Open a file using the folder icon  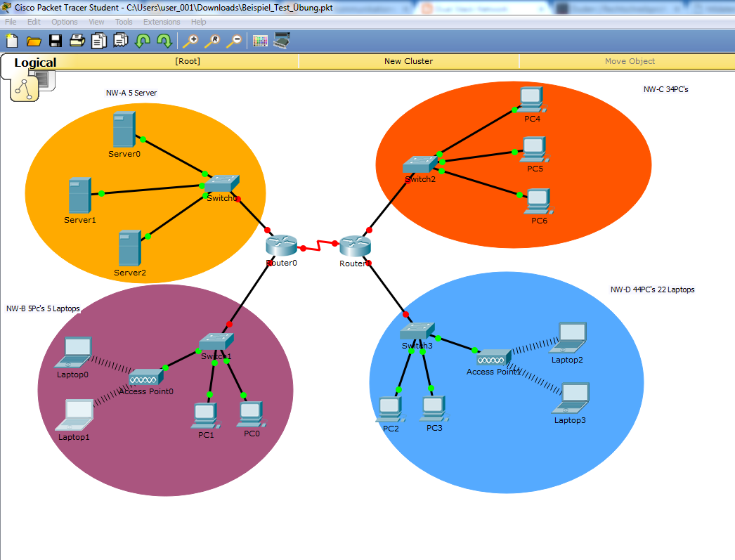pyautogui.click(x=33, y=41)
